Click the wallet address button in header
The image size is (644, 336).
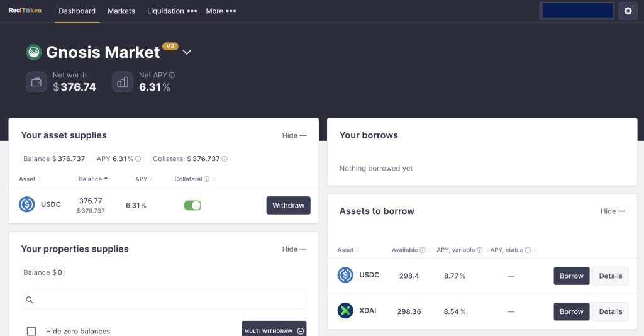(577, 11)
